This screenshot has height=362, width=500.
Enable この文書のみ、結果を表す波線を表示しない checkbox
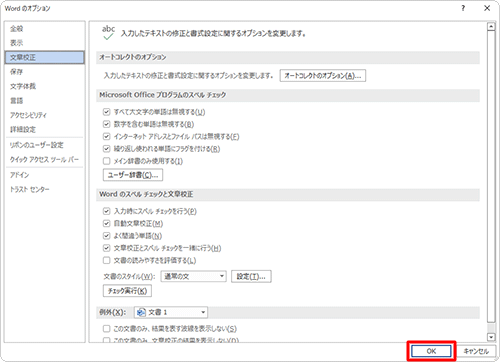(106, 329)
